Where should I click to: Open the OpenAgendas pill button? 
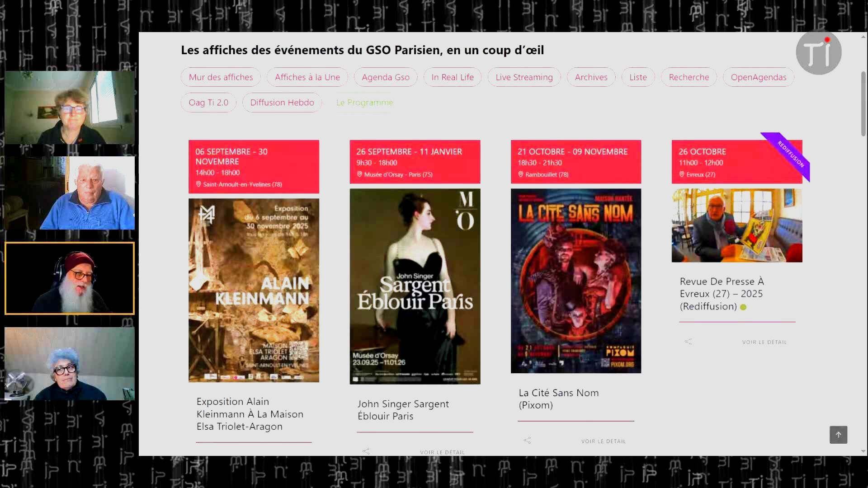click(x=758, y=77)
